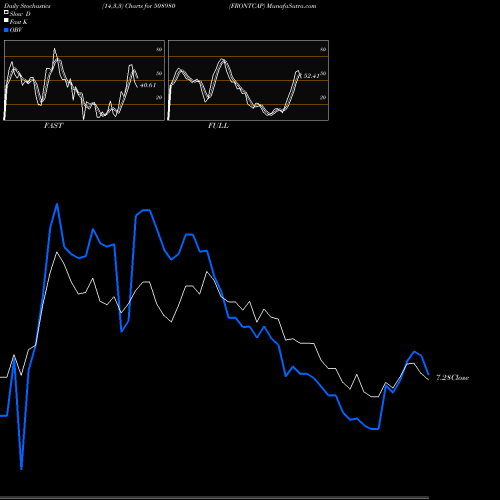The height and width of the screenshot is (500, 500).
Task: Click the '7.28Close' price label
Action: [452, 378]
